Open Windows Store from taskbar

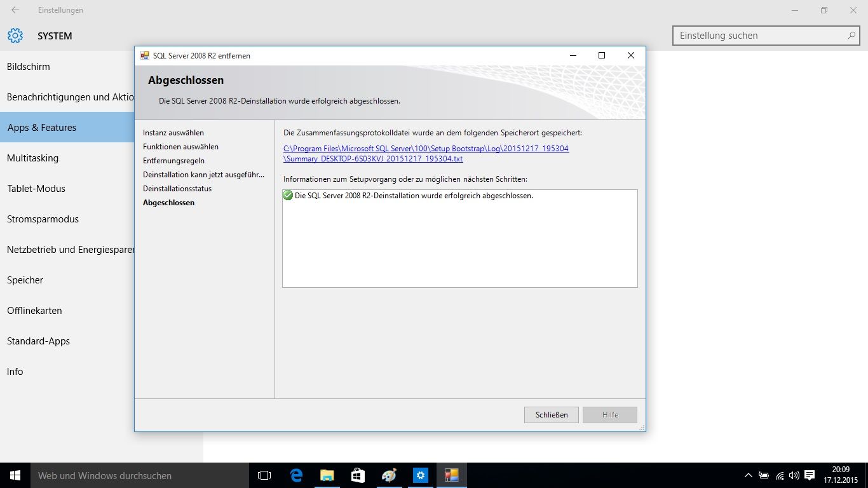point(358,475)
